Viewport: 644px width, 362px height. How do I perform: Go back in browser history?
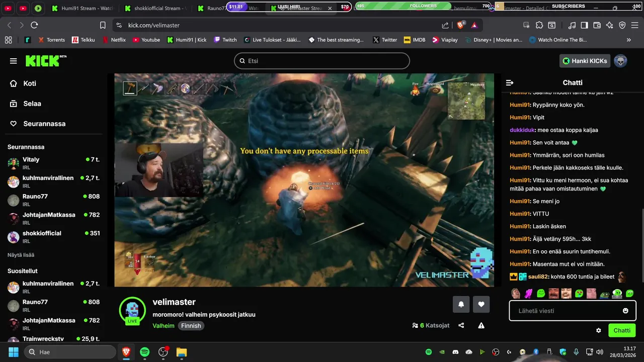[9, 25]
